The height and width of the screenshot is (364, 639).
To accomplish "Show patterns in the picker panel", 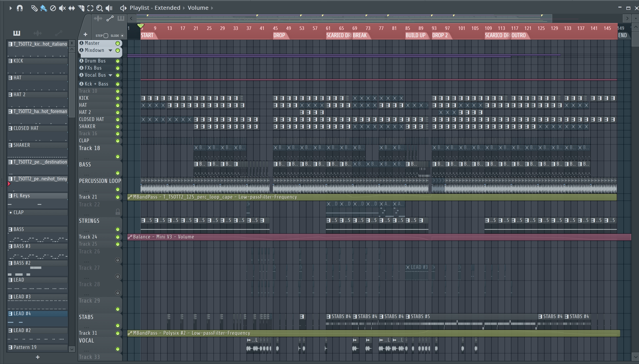I will coord(17,33).
